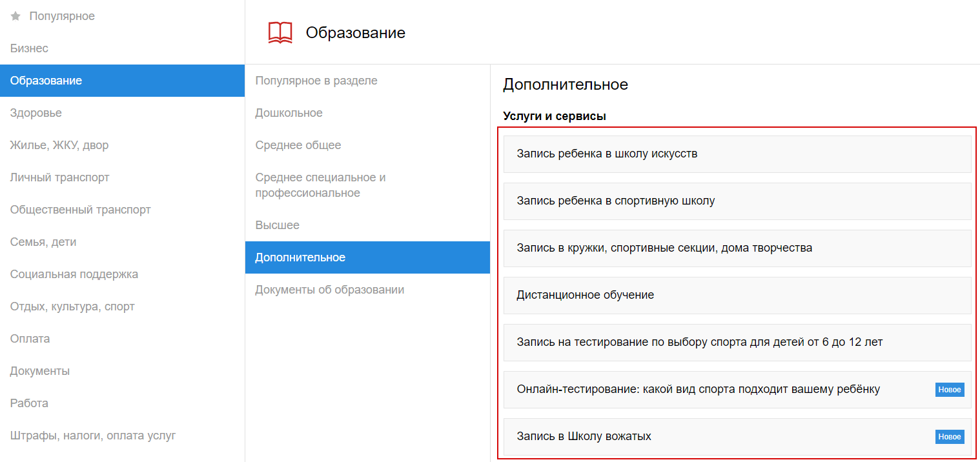The width and height of the screenshot is (980, 462).
Task: Select Популярное в разделе tab
Action: point(316,81)
